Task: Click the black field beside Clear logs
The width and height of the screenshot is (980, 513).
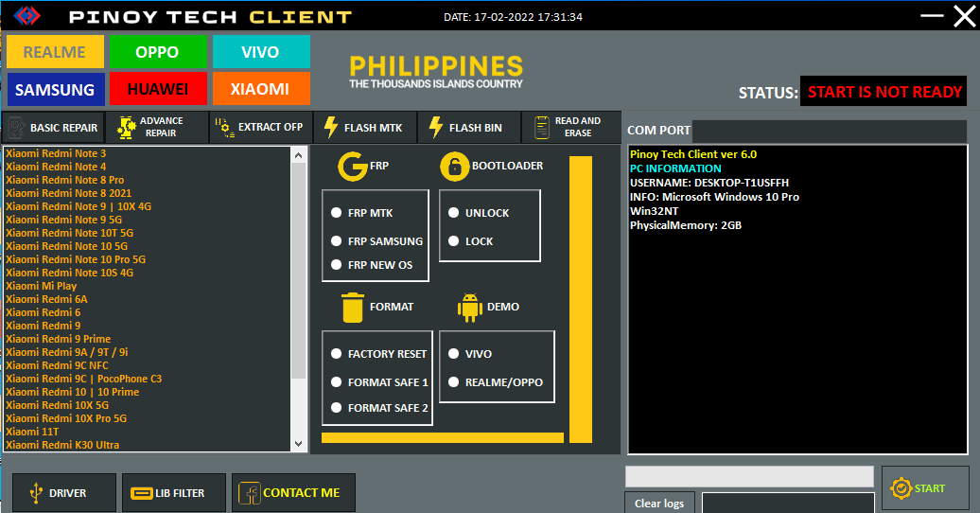Action: pyautogui.click(x=788, y=503)
